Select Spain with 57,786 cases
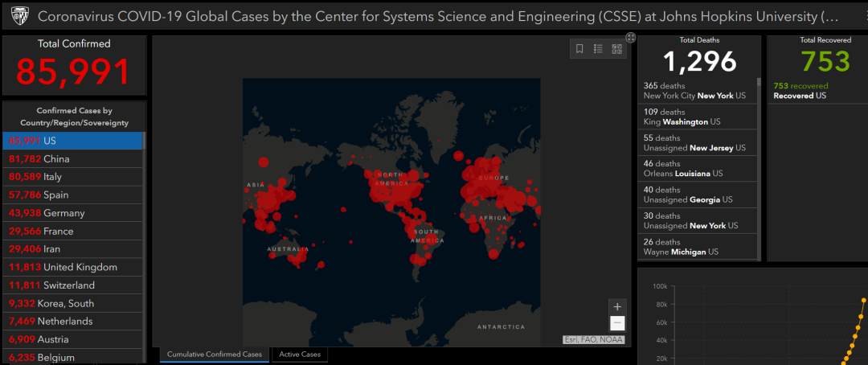Viewport: 868px width, 365px height. click(72, 195)
